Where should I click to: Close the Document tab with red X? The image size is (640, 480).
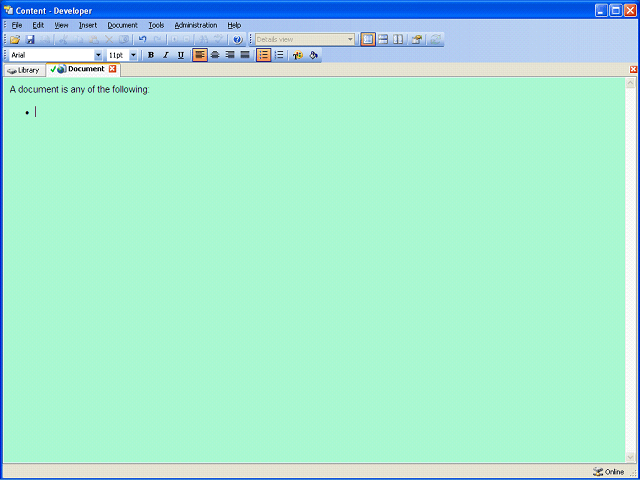pyautogui.click(x=112, y=69)
